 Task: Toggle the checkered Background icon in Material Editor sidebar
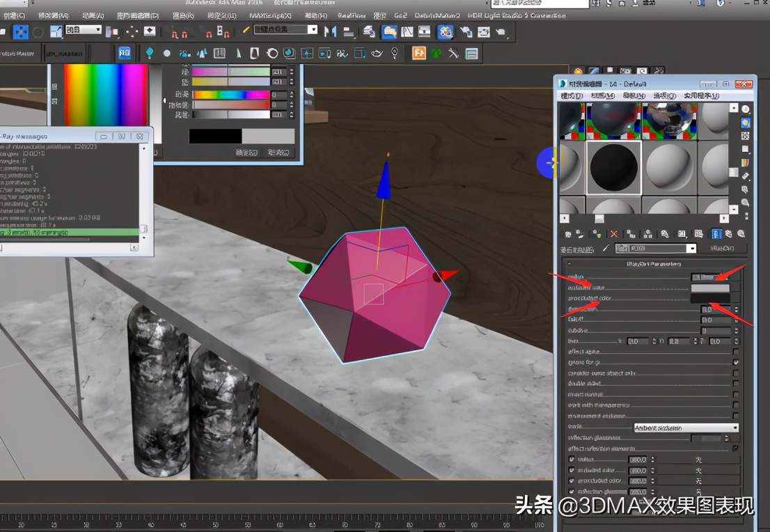click(745, 135)
